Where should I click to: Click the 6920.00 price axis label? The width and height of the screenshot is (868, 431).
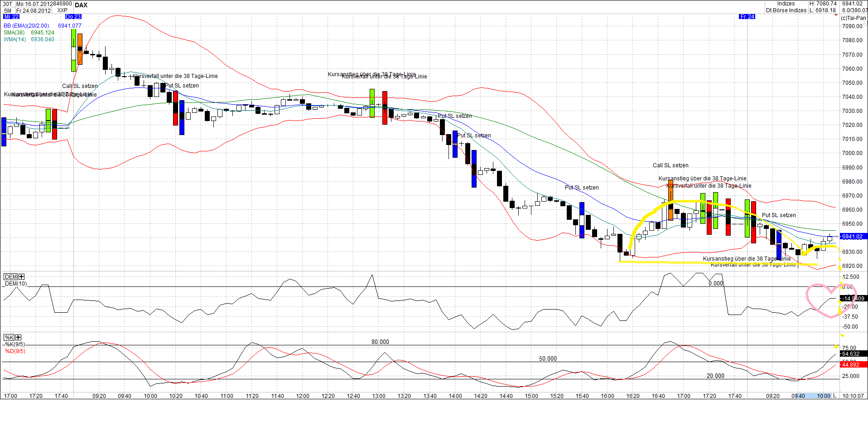[x=852, y=266]
